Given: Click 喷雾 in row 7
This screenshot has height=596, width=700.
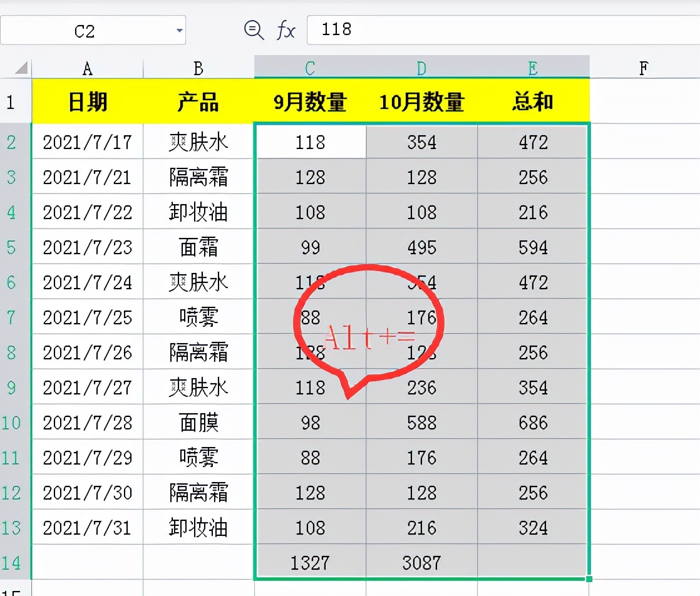Looking at the screenshot, I should pyautogui.click(x=198, y=317).
